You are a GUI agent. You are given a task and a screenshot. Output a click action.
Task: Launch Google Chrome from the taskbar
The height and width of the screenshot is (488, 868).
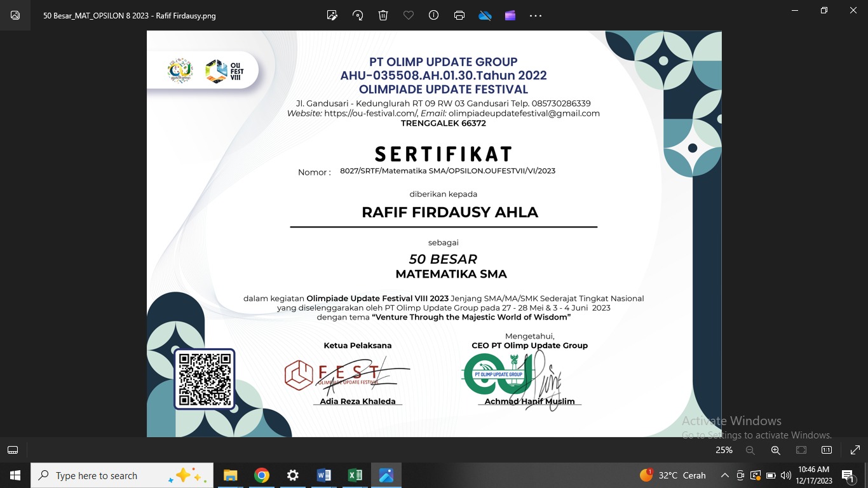pos(261,475)
